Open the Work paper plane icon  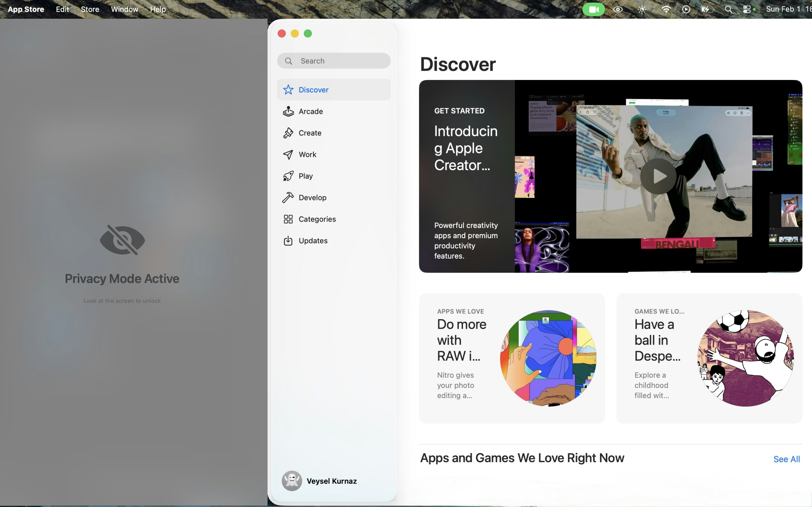coord(288,155)
